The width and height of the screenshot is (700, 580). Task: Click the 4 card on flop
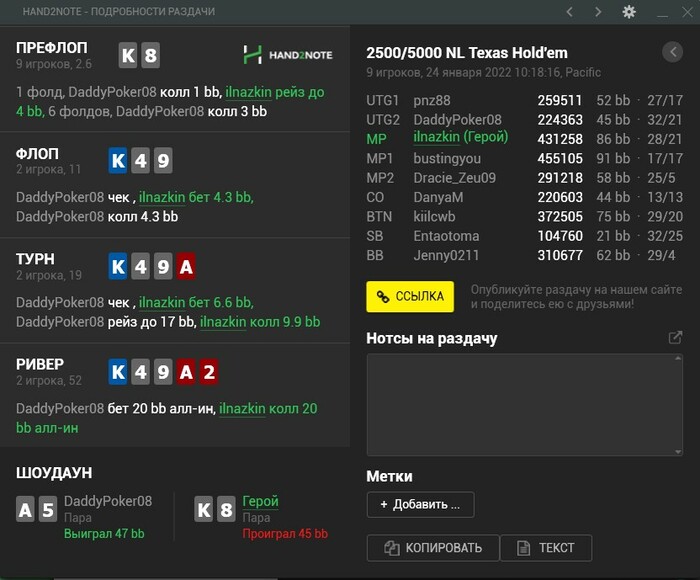[141, 160]
